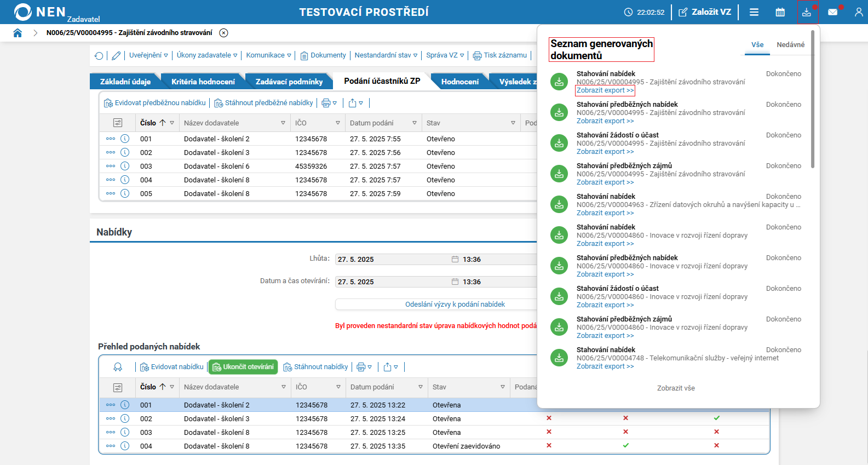Image resolution: width=868 pixels, height=465 pixels.
Task: Click the home icon in breadcrumb
Action: click(x=18, y=33)
